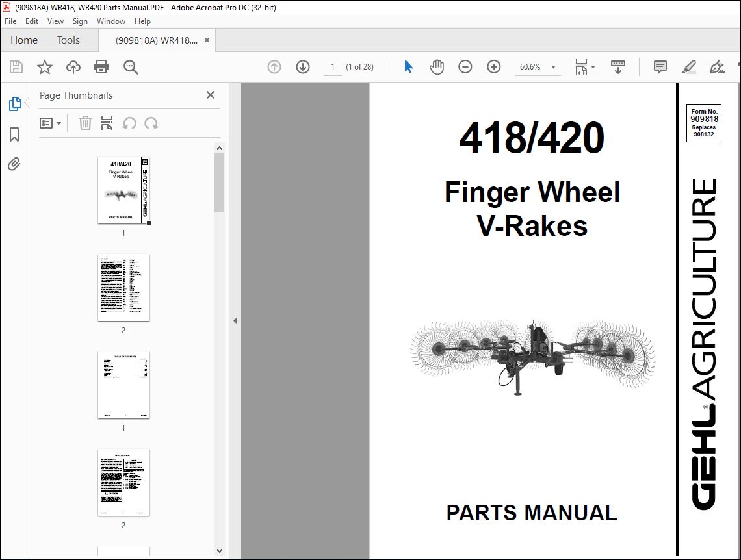Select the (909818A) WR418 document tab
This screenshot has height=560, width=741.
point(157,40)
